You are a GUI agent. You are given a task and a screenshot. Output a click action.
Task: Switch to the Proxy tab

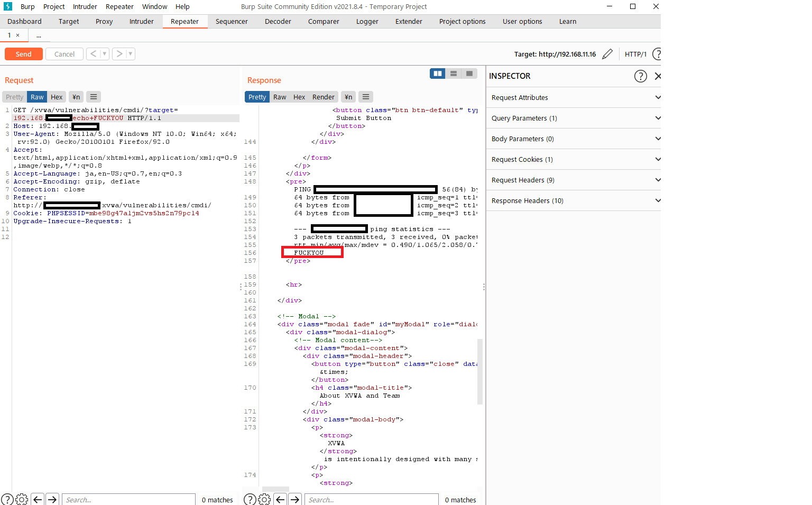coord(104,21)
